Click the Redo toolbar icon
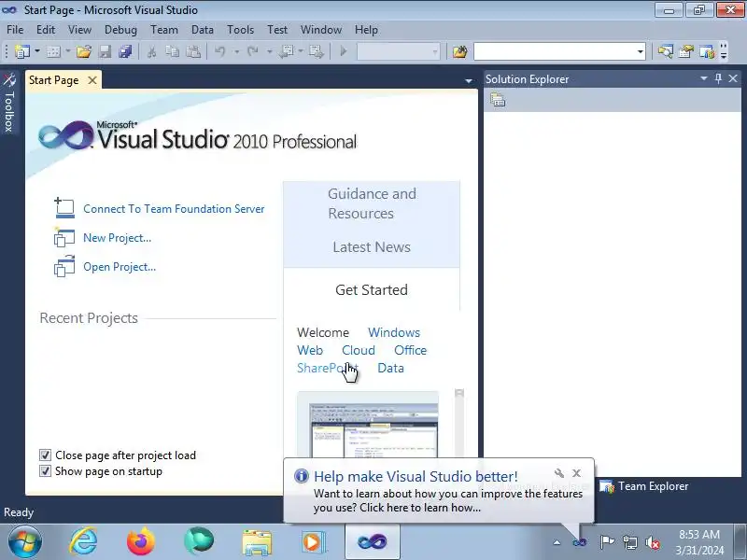747x560 pixels. click(x=252, y=51)
